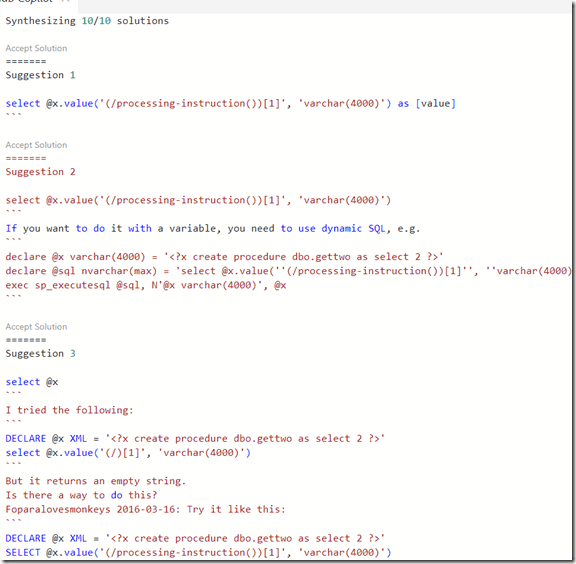
Task: Click Accept Solution above Suggestion 1
Action: pos(36,49)
